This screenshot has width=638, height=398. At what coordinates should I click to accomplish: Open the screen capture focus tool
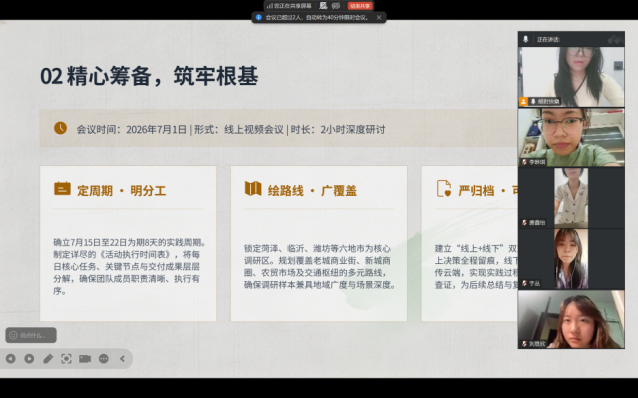(x=66, y=359)
